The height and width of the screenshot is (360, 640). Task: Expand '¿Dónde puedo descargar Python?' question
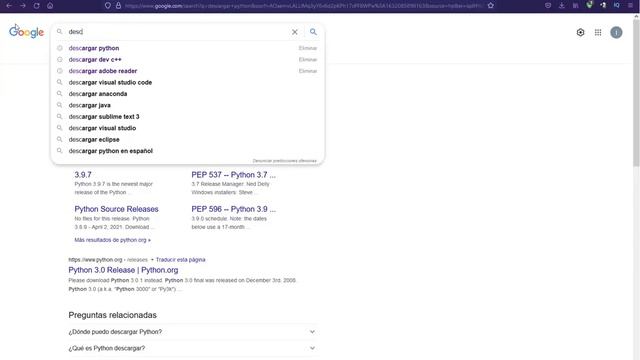[x=192, y=332]
